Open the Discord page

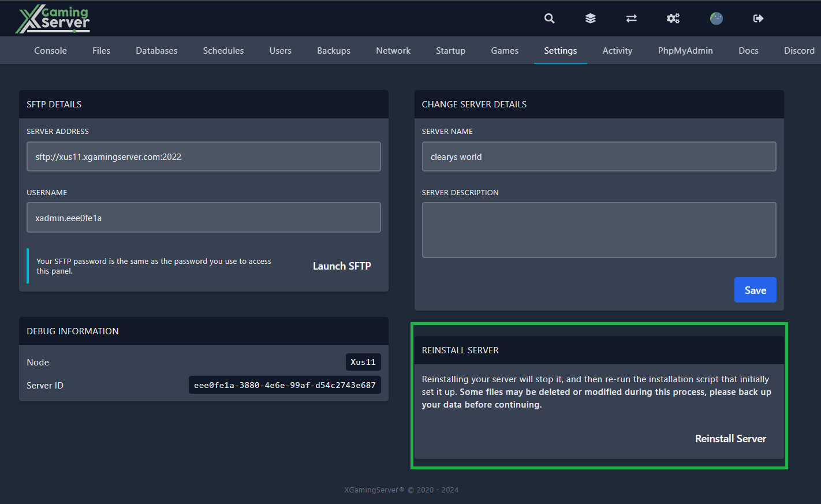[799, 50]
